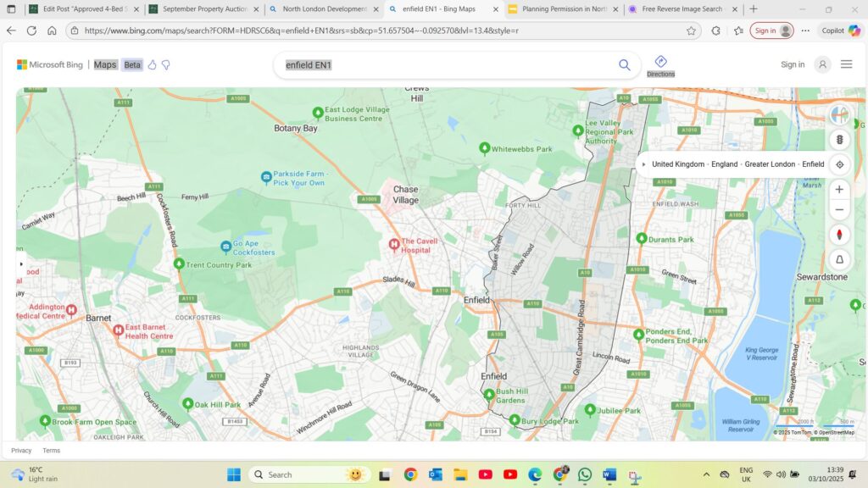Click the compass icon to reset rotation
Image resolution: width=868 pixels, height=488 pixels.
tap(839, 236)
